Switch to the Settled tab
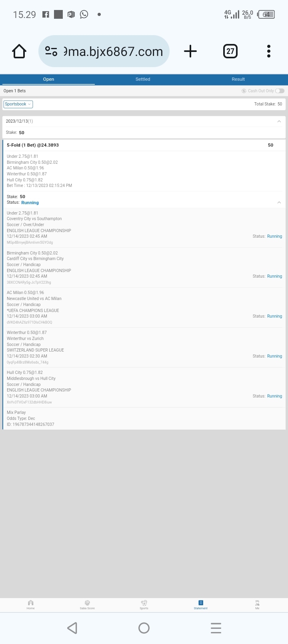288x644 pixels. (143, 79)
